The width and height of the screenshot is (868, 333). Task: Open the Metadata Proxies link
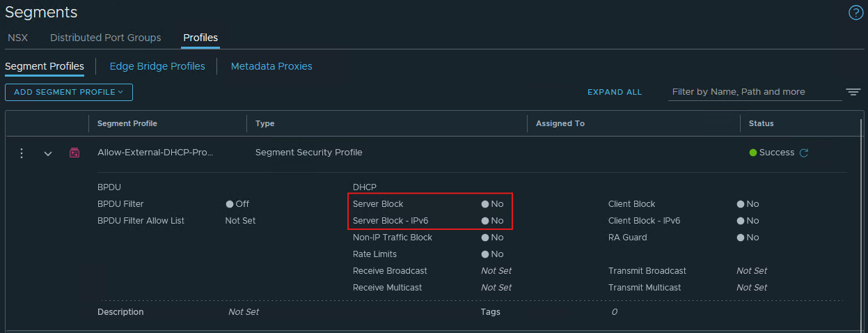[271, 66]
